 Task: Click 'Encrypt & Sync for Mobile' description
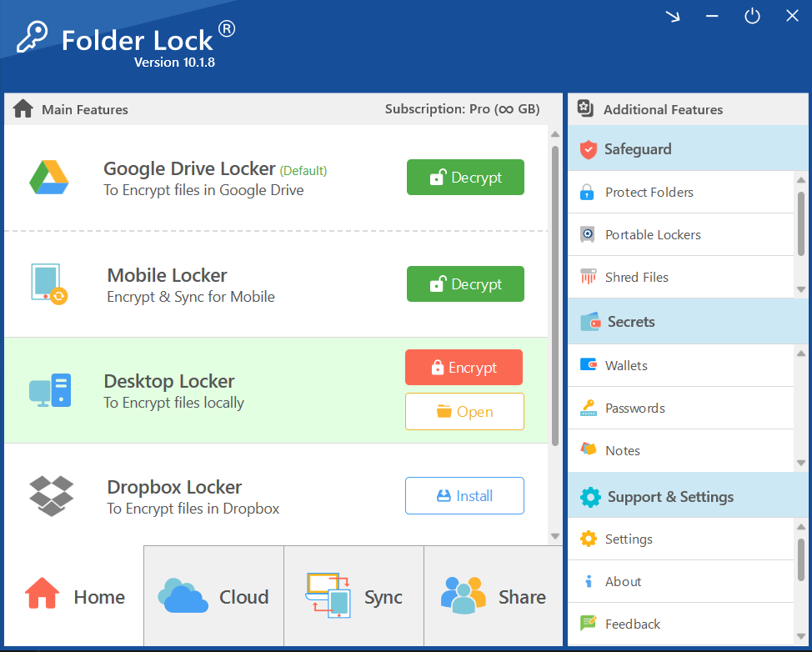pos(191,297)
